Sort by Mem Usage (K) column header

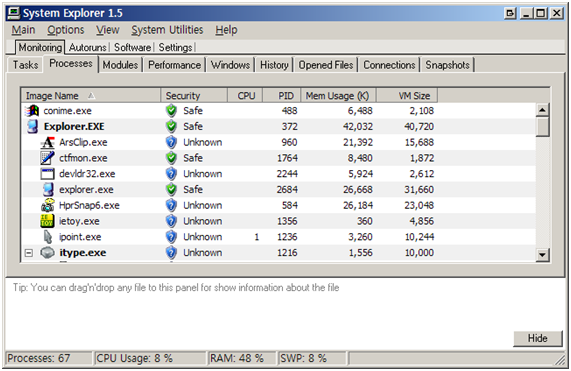(x=338, y=96)
